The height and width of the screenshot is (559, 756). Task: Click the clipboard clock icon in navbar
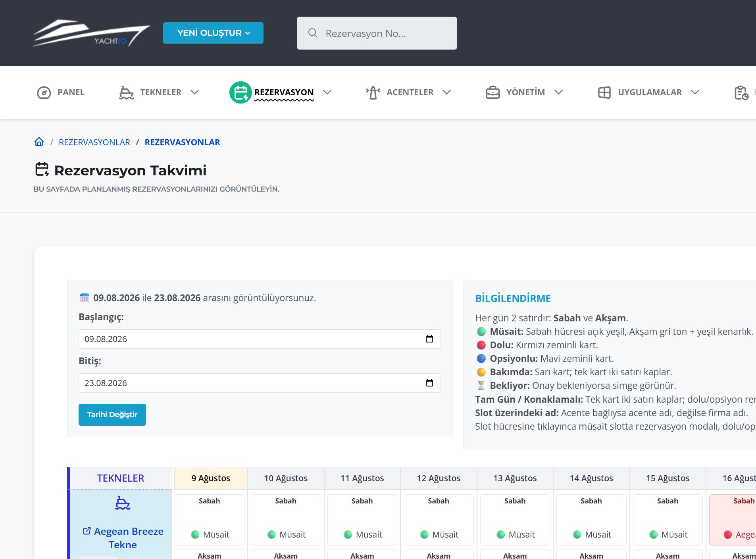click(x=741, y=92)
